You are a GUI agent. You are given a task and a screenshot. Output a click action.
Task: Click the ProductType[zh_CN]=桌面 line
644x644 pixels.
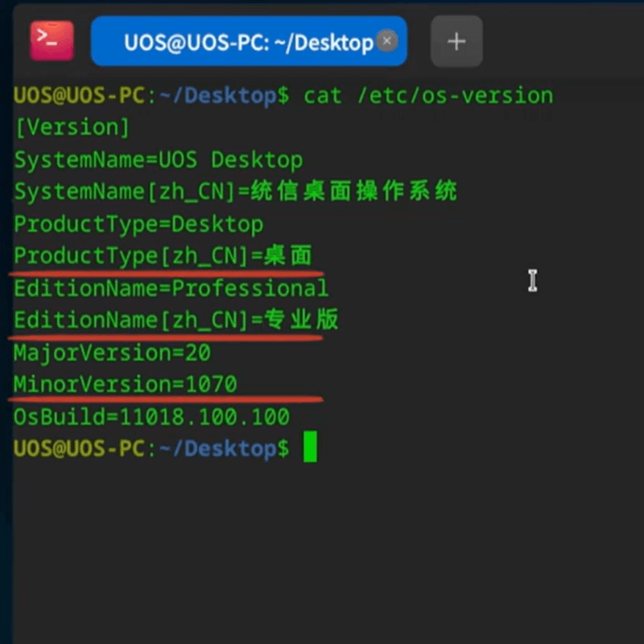tap(163, 256)
